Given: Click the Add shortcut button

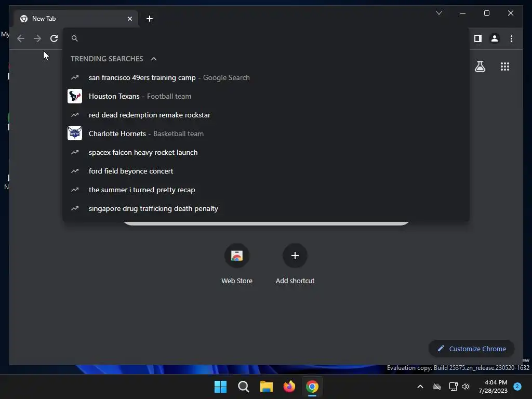Looking at the screenshot, I should point(295,264).
